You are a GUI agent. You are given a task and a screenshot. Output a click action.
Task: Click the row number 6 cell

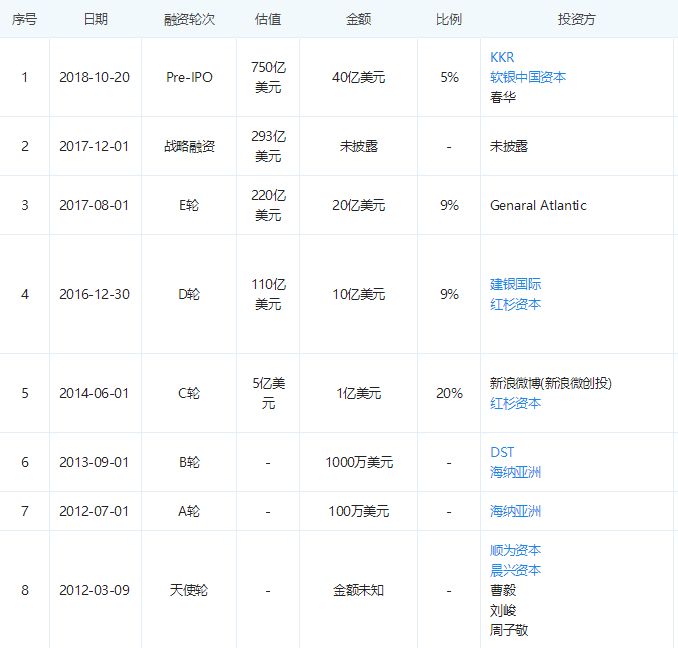pyautogui.click(x=25, y=462)
